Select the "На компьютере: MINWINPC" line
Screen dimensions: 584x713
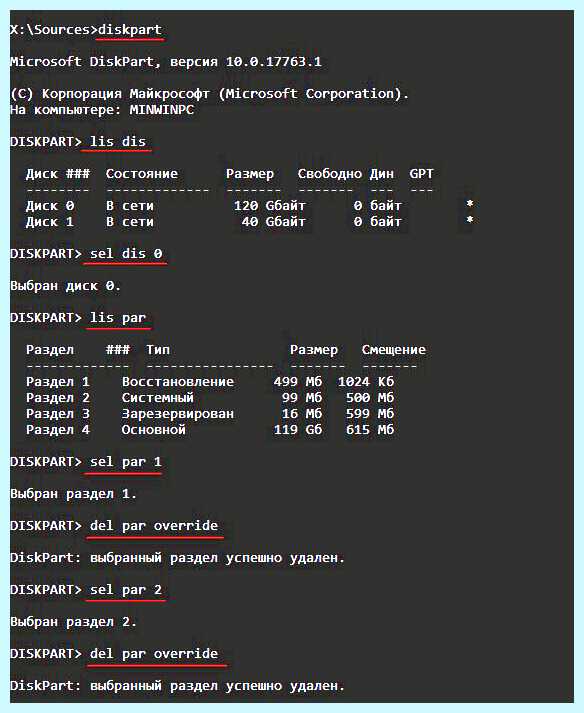click(x=102, y=110)
